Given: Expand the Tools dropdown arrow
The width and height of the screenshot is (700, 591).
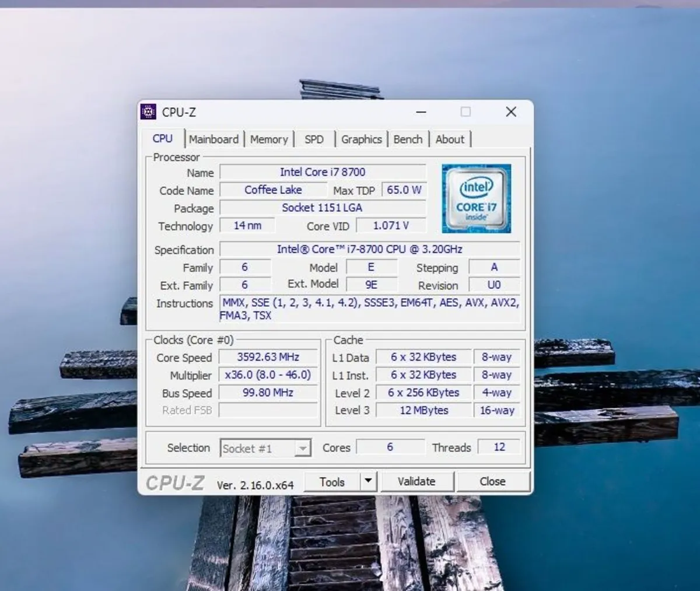Looking at the screenshot, I should tap(368, 482).
